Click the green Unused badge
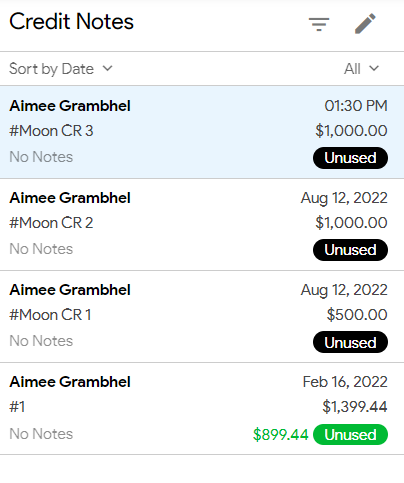This screenshot has height=483, width=404. point(350,434)
